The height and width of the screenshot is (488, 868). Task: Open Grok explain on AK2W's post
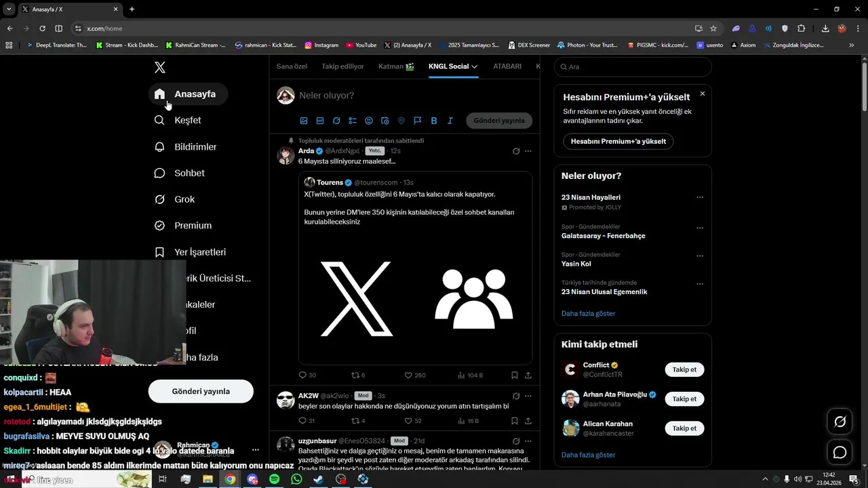516,396
